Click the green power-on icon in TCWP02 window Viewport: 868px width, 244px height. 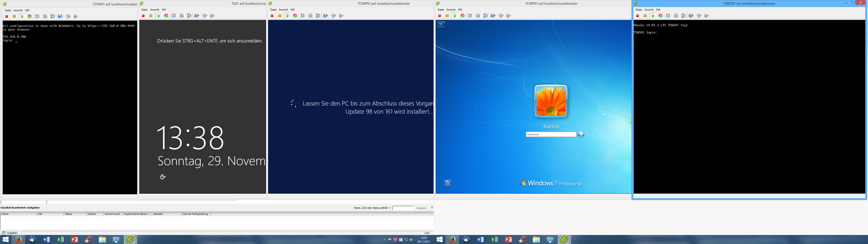(288, 16)
